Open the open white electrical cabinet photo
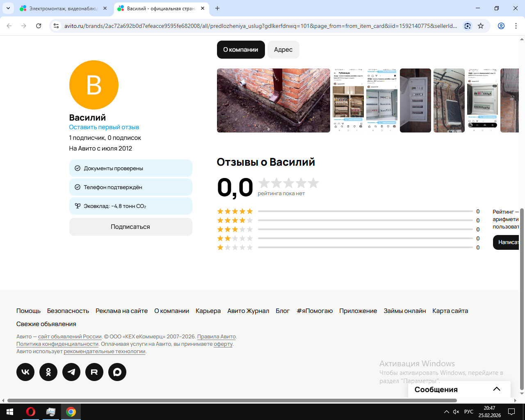525x420 pixels. coord(415,100)
